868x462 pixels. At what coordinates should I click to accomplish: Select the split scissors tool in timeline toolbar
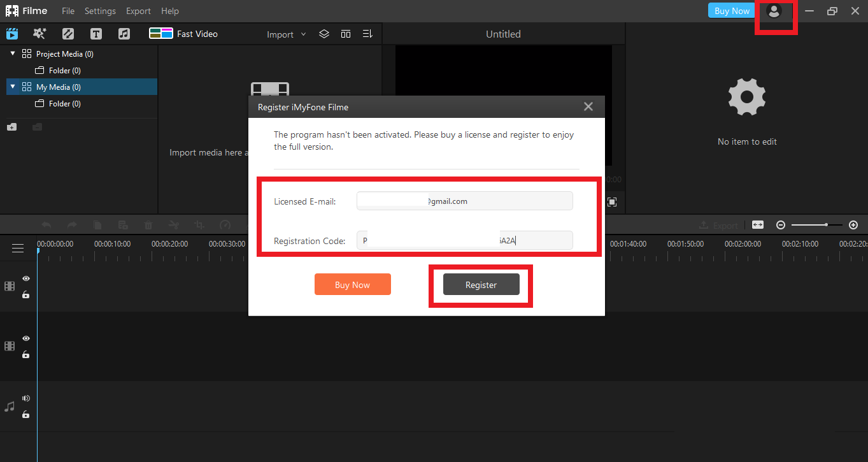174,224
